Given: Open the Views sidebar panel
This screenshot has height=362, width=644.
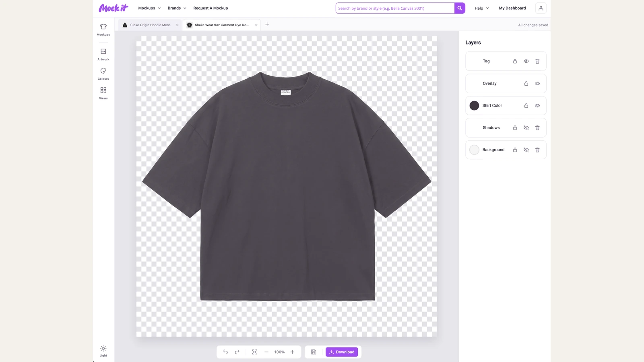Looking at the screenshot, I should coord(103,93).
